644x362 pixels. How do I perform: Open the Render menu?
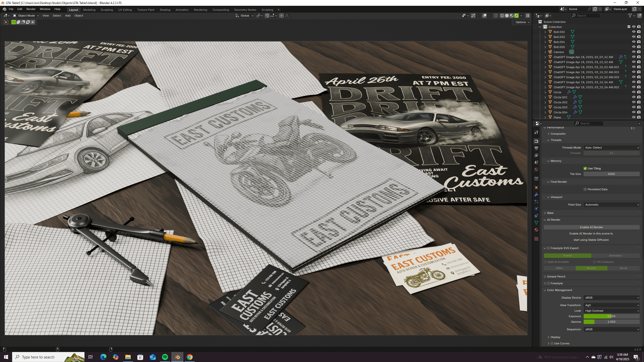pyautogui.click(x=31, y=9)
